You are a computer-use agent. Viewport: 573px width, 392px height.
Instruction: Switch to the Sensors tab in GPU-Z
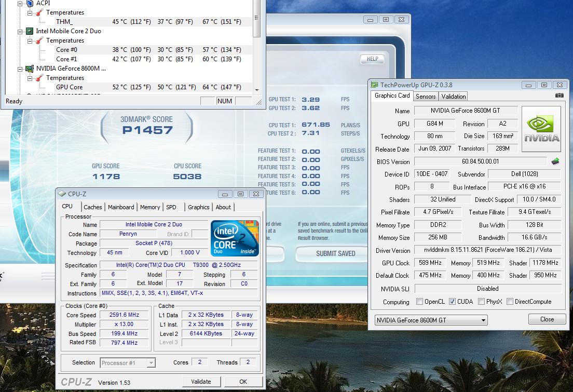(426, 97)
